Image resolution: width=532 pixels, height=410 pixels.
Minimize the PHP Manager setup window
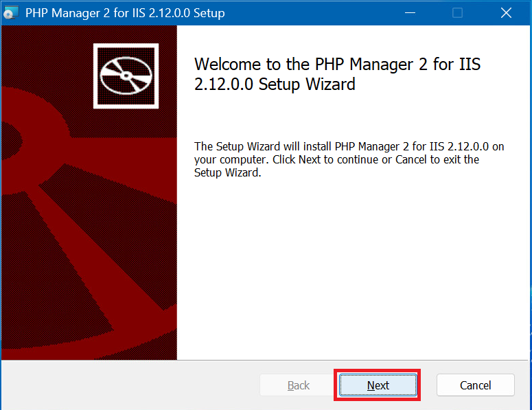pyautogui.click(x=410, y=13)
